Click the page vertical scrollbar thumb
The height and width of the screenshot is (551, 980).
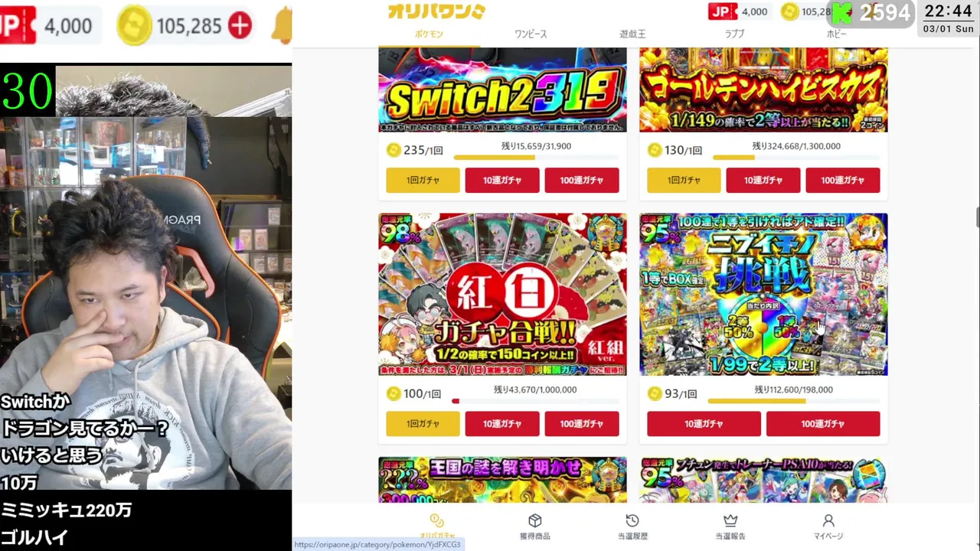click(x=977, y=217)
